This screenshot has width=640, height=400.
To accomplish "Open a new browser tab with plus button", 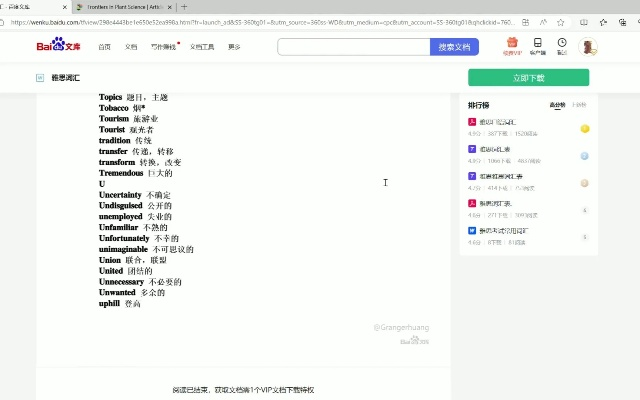I will pyautogui.click(x=184, y=7).
